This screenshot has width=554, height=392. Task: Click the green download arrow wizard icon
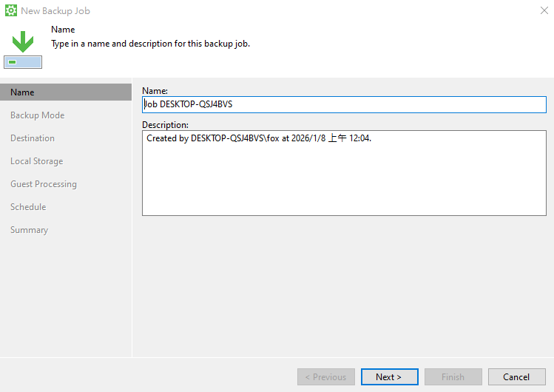coord(23,50)
